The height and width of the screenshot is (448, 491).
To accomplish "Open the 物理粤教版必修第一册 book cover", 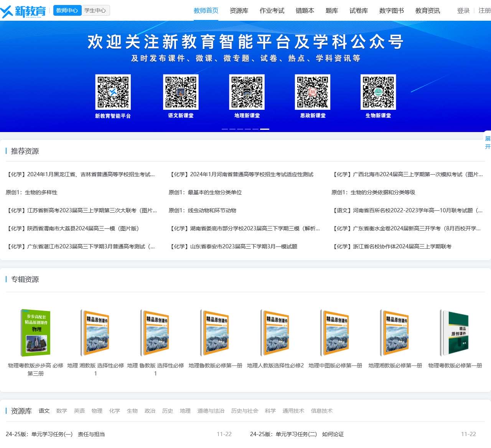I will pos(455,333).
